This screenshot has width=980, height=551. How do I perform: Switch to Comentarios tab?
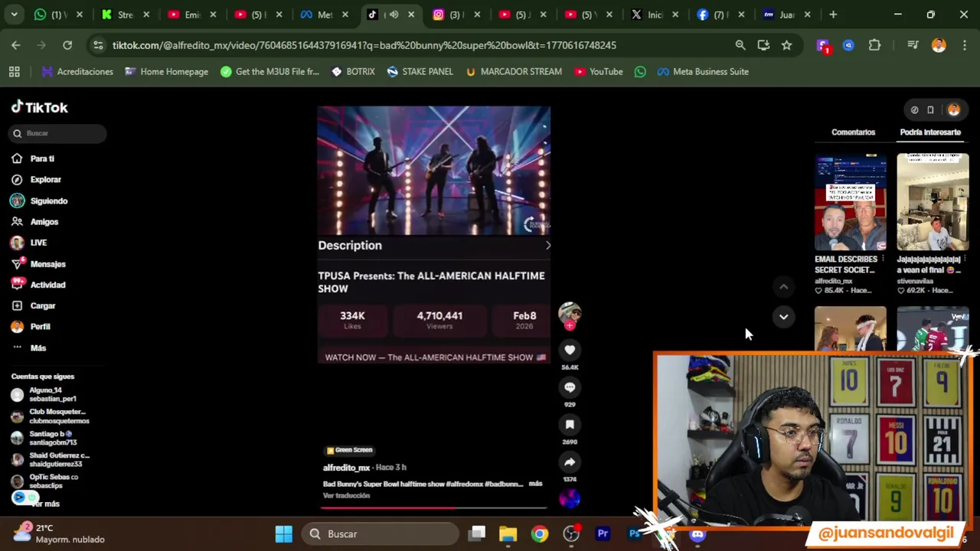[x=853, y=132]
